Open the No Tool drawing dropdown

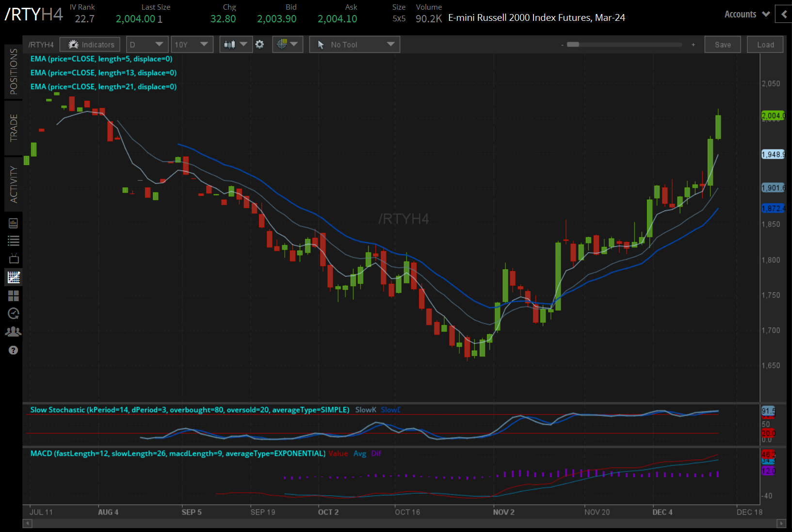[355, 45]
